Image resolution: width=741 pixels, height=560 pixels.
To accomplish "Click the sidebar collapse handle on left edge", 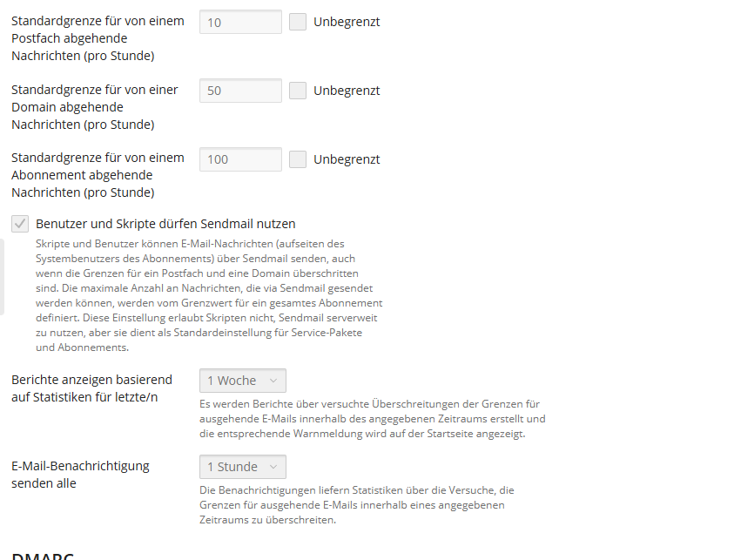I will (2, 277).
